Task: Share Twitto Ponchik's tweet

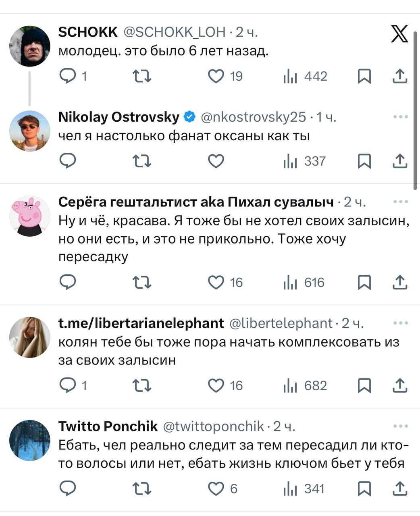Action: (x=400, y=489)
